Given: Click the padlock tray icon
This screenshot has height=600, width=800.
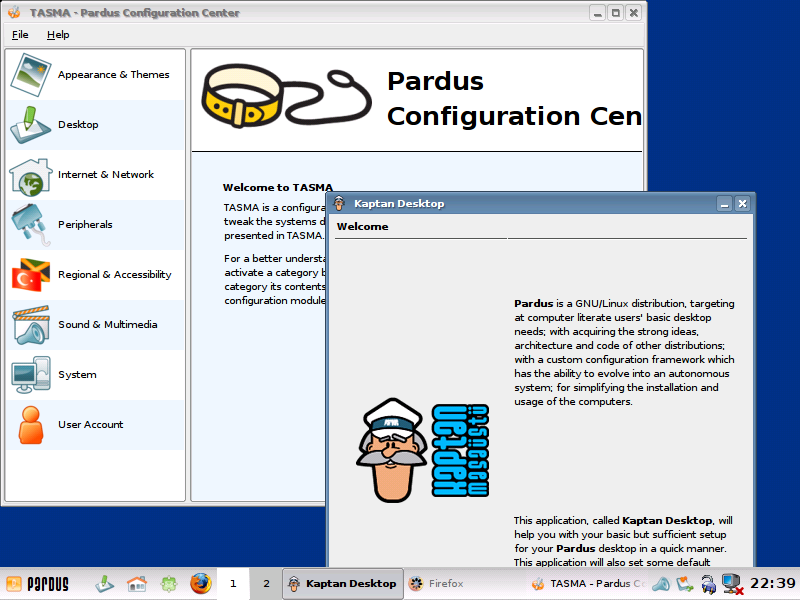Looking at the screenshot, I should [708, 584].
